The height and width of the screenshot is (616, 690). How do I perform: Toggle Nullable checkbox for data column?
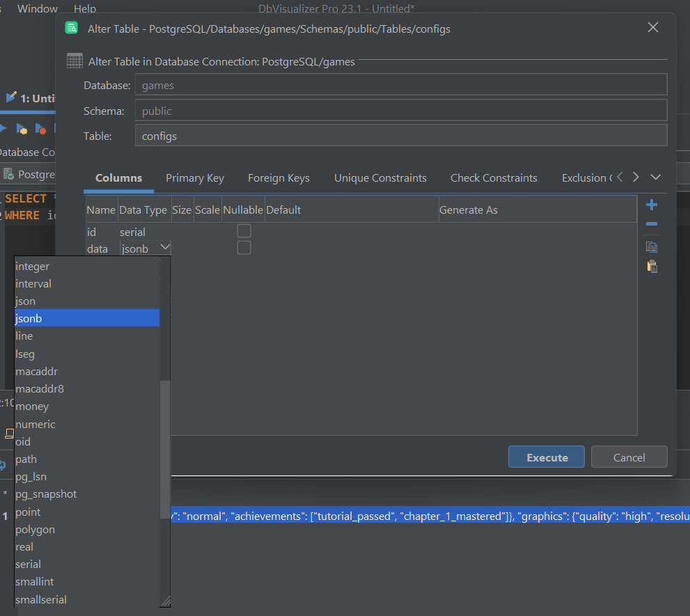point(244,248)
